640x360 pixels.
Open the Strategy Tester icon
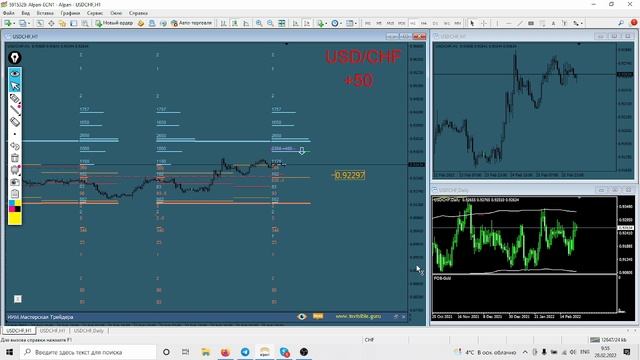tap(84, 23)
